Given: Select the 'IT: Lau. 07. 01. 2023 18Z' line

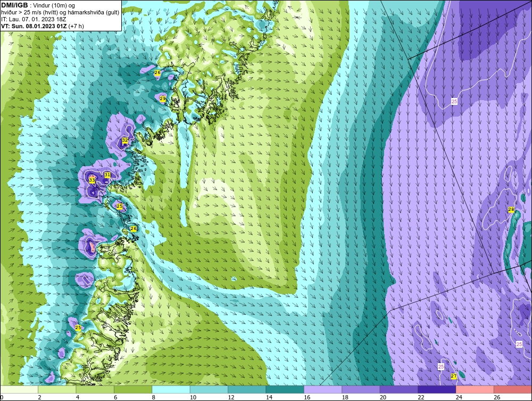Looking at the screenshot, I should (34, 19).
